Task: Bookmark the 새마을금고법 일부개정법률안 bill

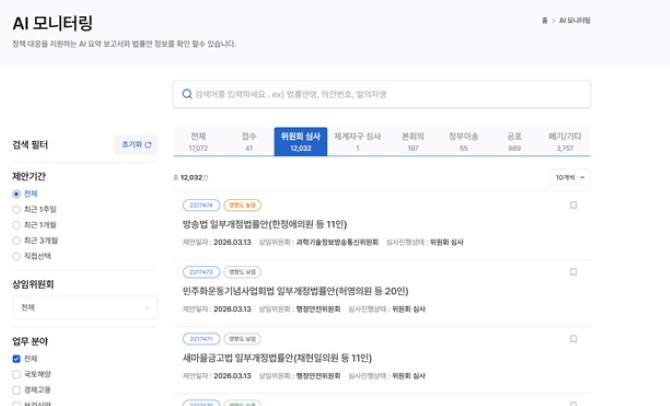Action: point(574,339)
